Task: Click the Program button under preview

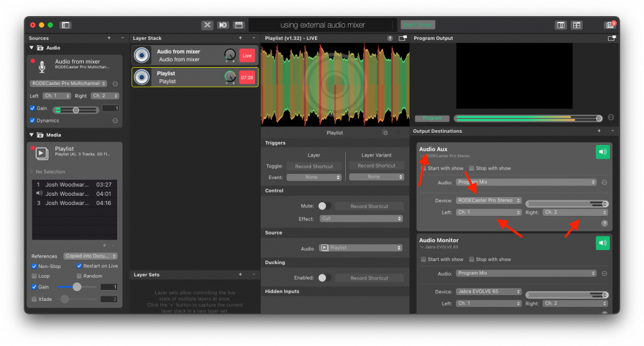Action: pos(432,118)
